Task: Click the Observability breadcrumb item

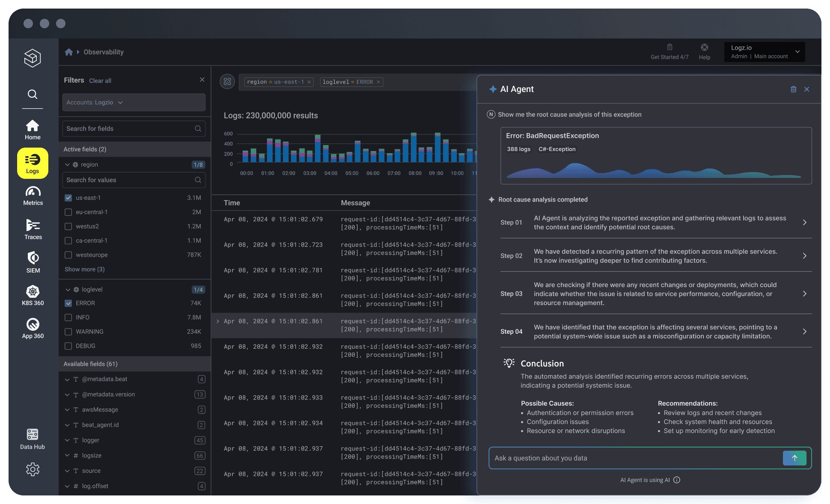Action: click(x=104, y=52)
